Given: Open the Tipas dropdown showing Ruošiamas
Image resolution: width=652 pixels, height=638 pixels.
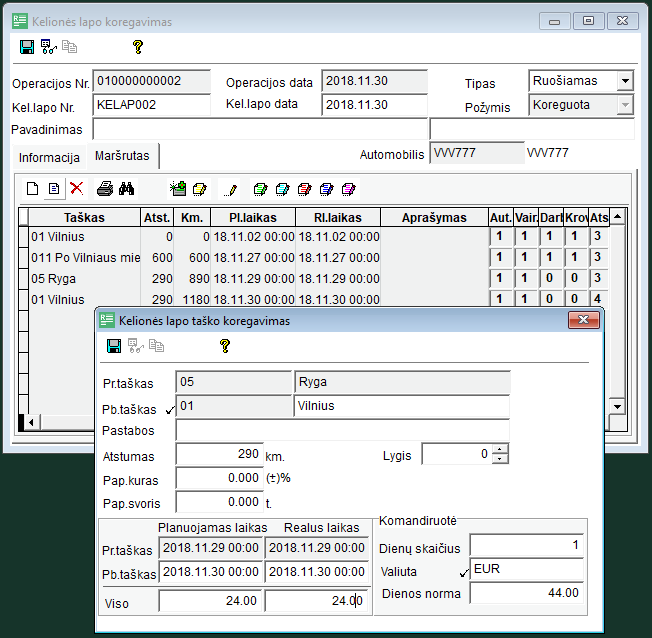Looking at the screenshot, I should pyautogui.click(x=625, y=81).
